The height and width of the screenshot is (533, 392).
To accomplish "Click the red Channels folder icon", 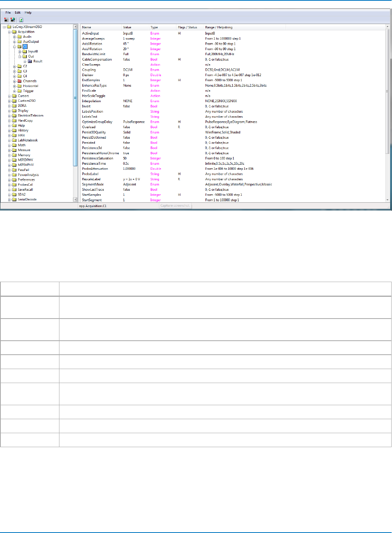I will click(19, 81).
